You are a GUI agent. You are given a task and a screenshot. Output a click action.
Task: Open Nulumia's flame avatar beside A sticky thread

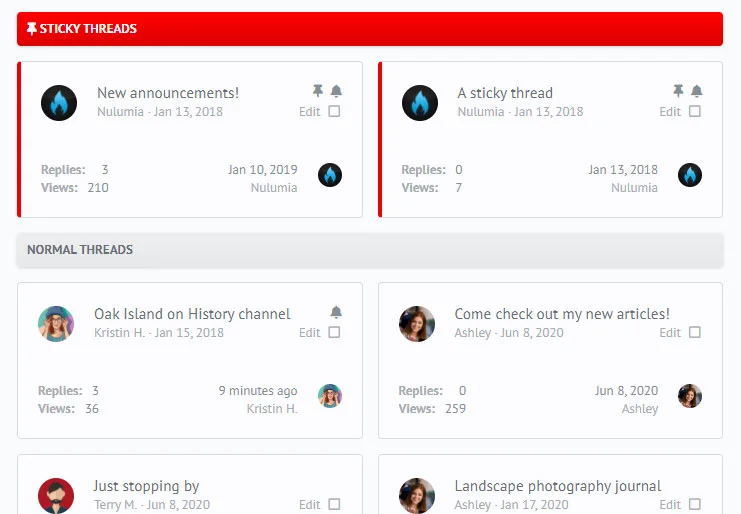pos(420,103)
